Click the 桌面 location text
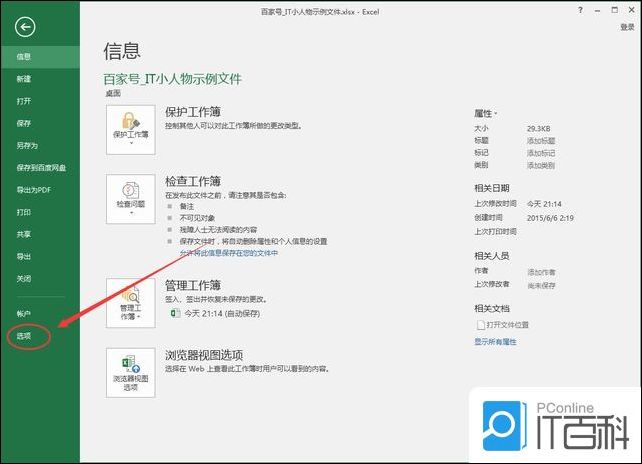Screen dimensions: 642x464 pyautogui.click(x=113, y=93)
